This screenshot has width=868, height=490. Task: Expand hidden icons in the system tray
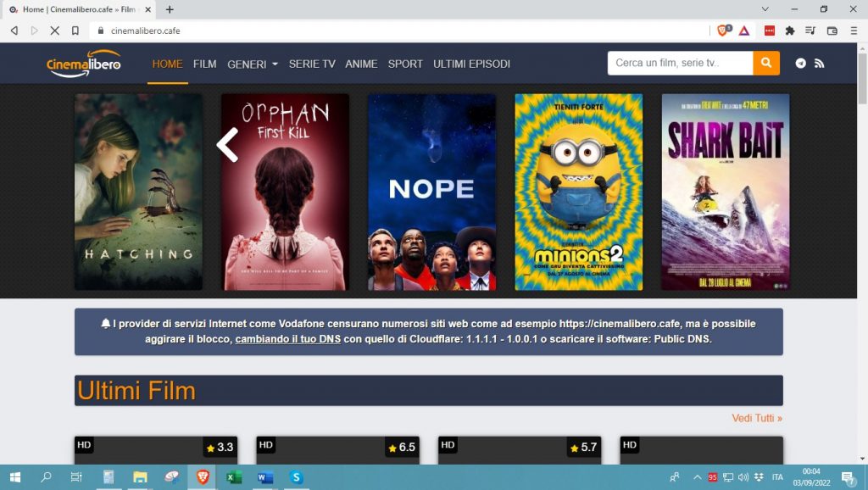pyautogui.click(x=698, y=477)
